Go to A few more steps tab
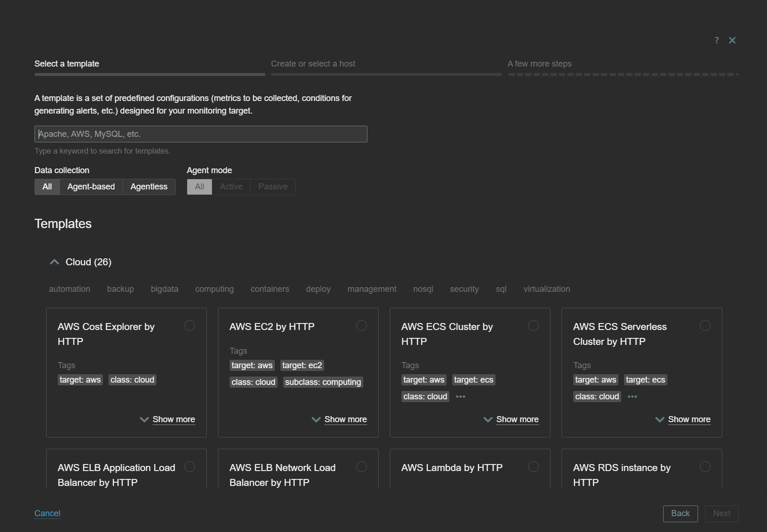767x532 pixels. [623, 67]
